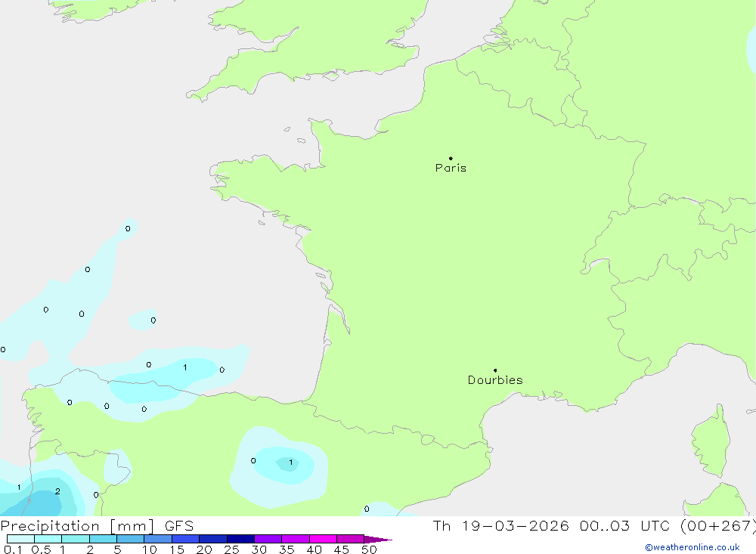Image resolution: width=756 pixels, height=554 pixels.
Task: Click the '35' legend scale value
Action: (x=287, y=549)
